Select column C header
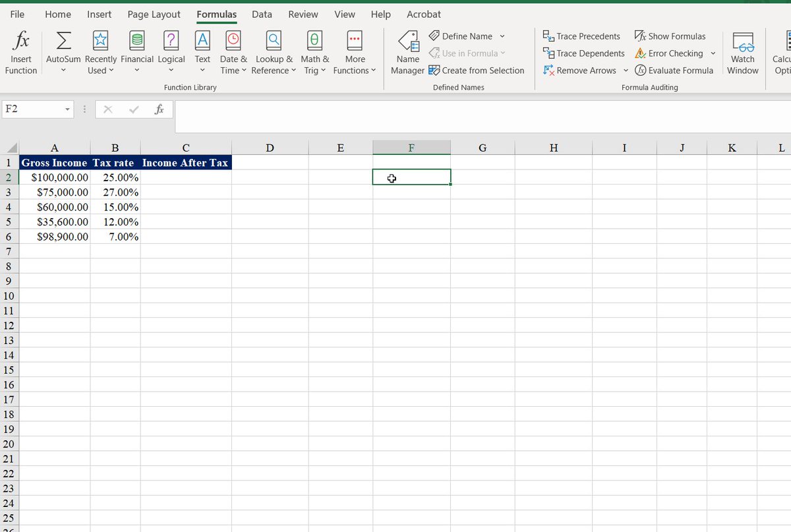The image size is (791, 532). coord(186,148)
